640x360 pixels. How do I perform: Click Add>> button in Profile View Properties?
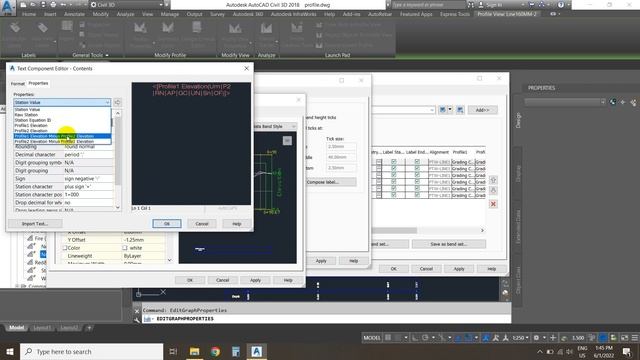click(482, 110)
